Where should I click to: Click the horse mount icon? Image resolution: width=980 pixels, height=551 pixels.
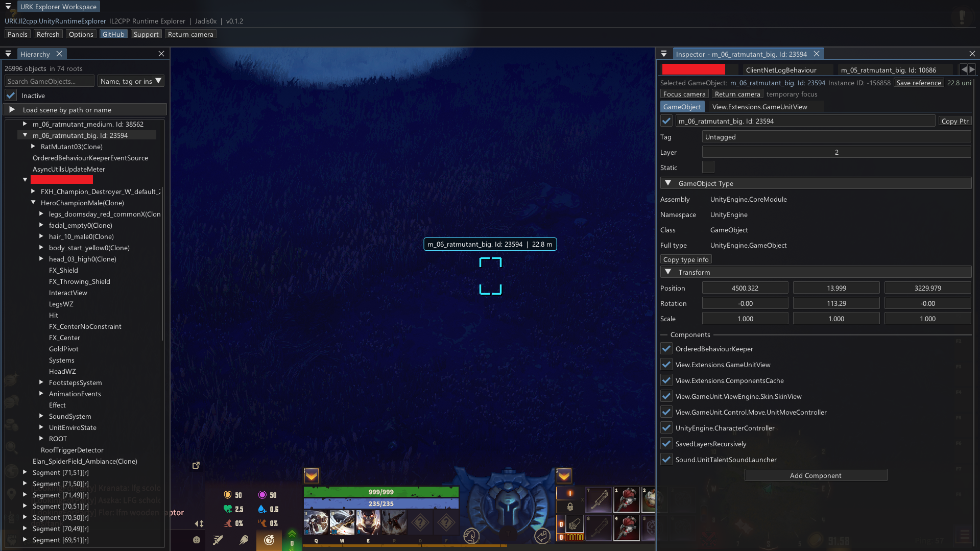pos(471,536)
